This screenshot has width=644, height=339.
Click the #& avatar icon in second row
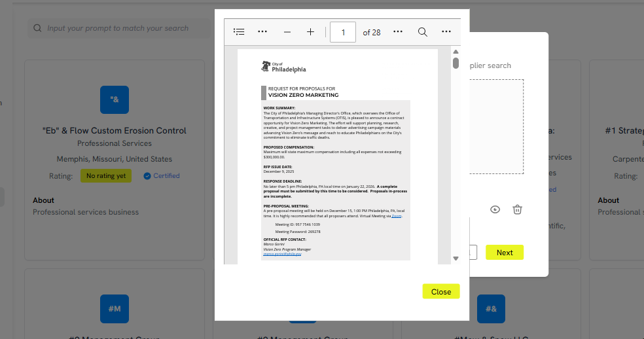[x=492, y=309]
